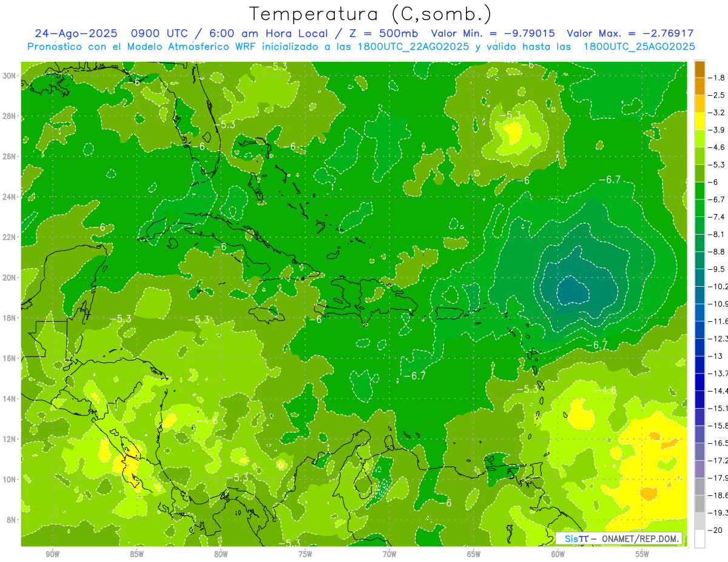Click the "Temperatura (C,somb.)" chart title
The width and height of the screenshot is (728, 562).
coord(371,15)
